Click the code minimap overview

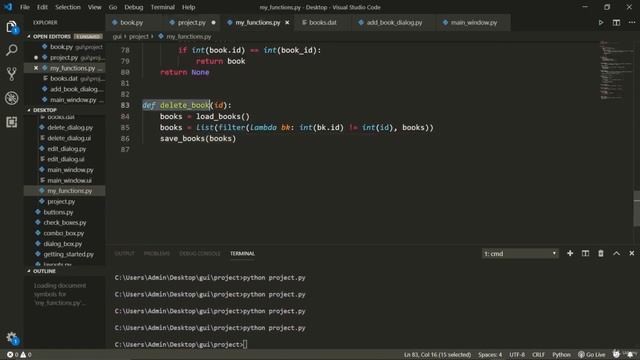tap(616, 70)
